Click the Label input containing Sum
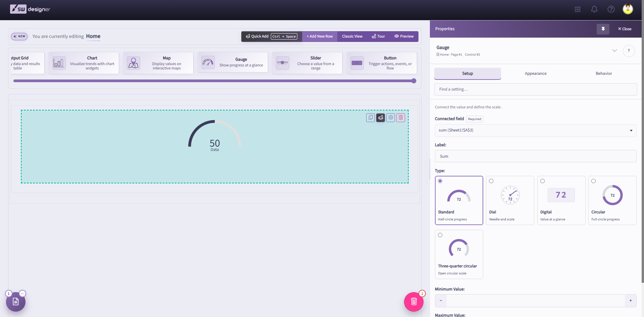The height and width of the screenshot is (317, 644). point(536,156)
